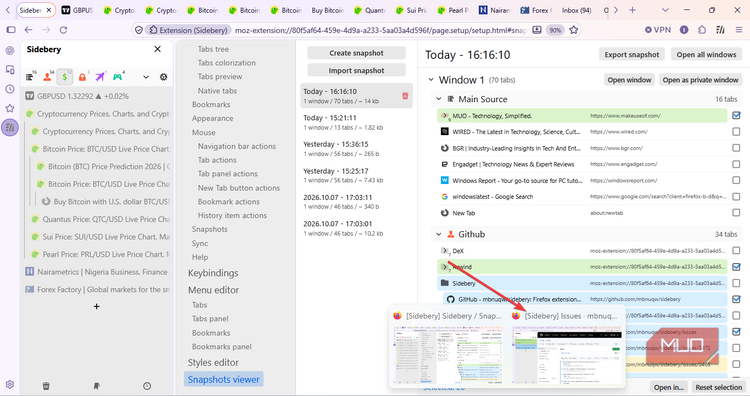The height and width of the screenshot is (396, 750).
Task: Open the Appearance settings section
Action: (212, 118)
